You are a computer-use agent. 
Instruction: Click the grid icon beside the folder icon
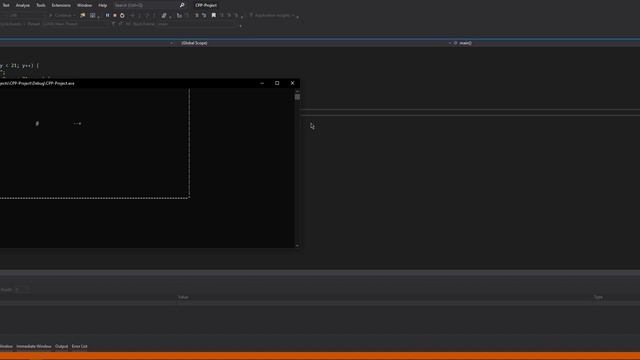(x=93, y=16)
